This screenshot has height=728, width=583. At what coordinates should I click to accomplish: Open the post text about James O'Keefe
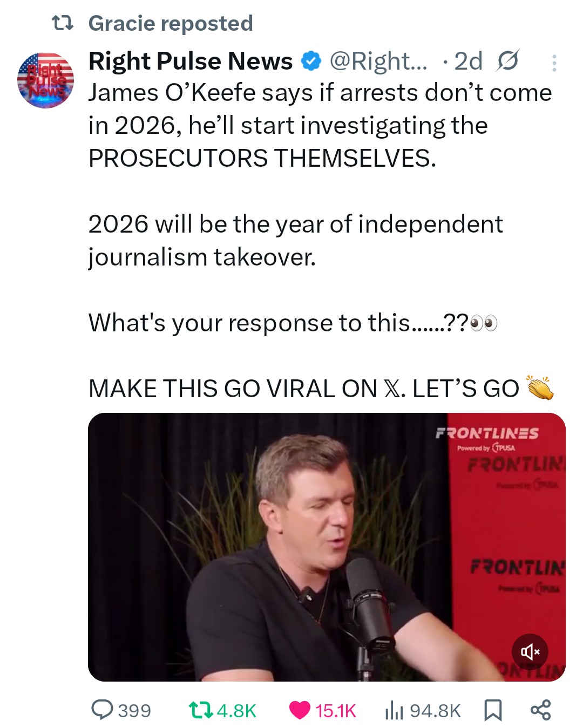(x=320, y=125)
